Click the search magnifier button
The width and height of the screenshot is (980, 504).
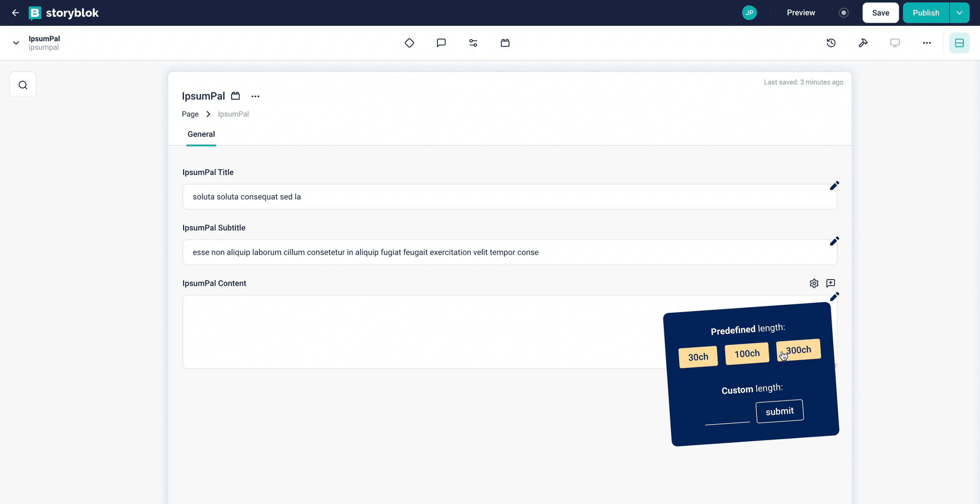coord(23,84)
